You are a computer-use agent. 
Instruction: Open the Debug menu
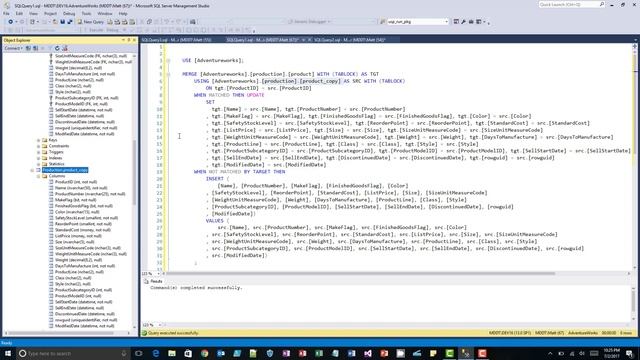click(69, 13)
